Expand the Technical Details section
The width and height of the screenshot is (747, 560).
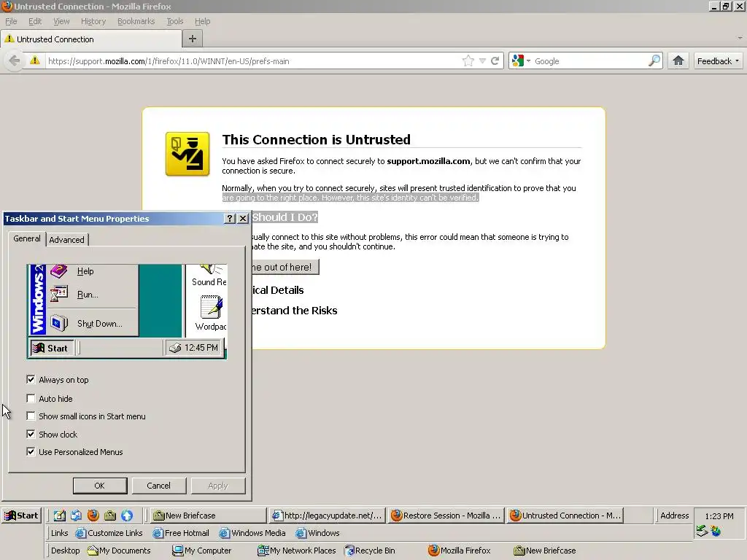tap(278, 290)
